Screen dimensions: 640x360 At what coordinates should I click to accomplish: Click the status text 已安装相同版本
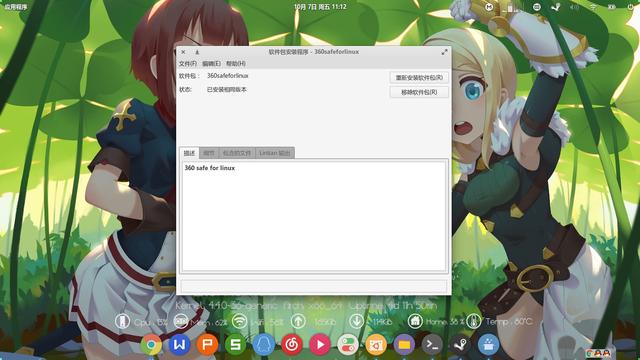point(227,89)
